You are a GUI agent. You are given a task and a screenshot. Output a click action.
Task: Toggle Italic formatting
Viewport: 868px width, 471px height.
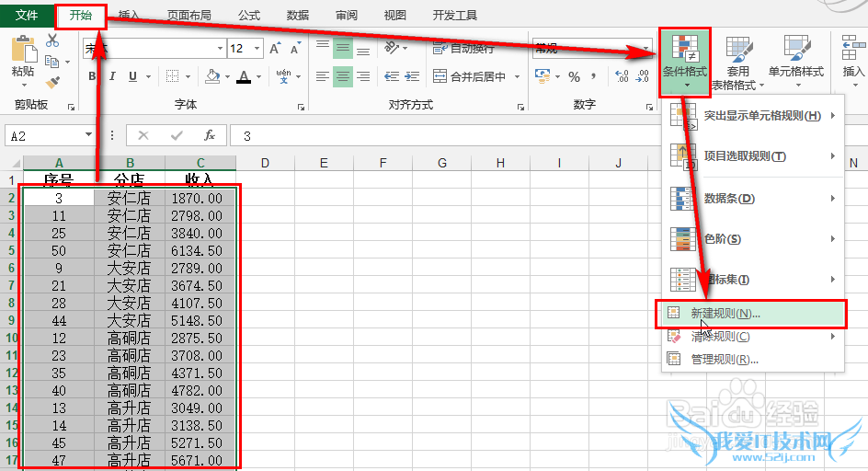(x=112, y=76)
